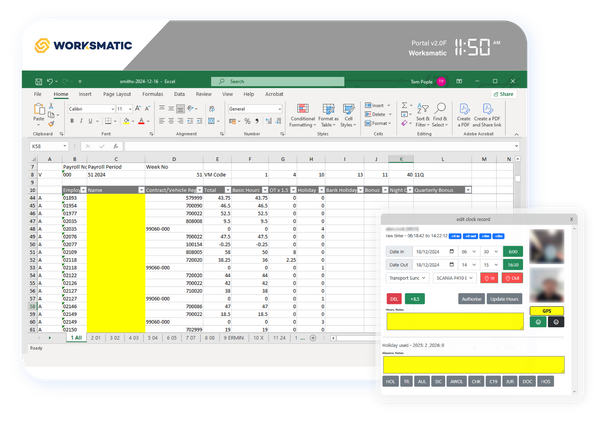This screenshot has height=427, width=600.
Task: Click the Name Box showing K58
Action: [49, 146]
